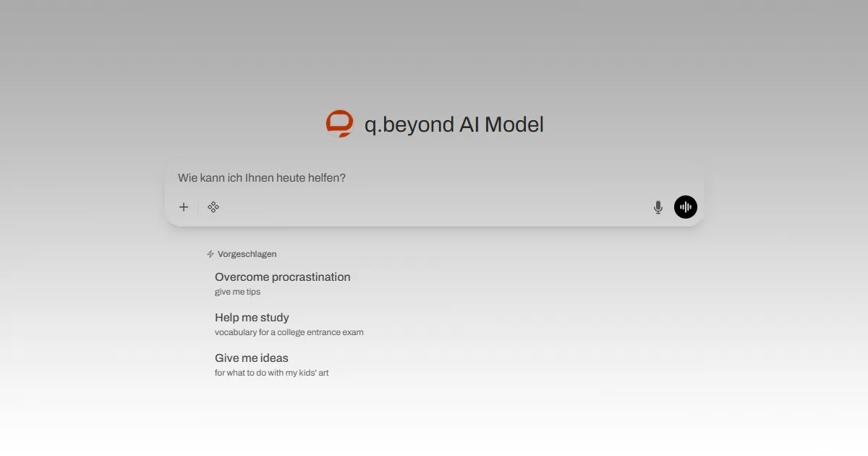This screenshot has height=456, width=868.
Task: Select the Overcome procrastination suggestion
Action: point(282,277)
